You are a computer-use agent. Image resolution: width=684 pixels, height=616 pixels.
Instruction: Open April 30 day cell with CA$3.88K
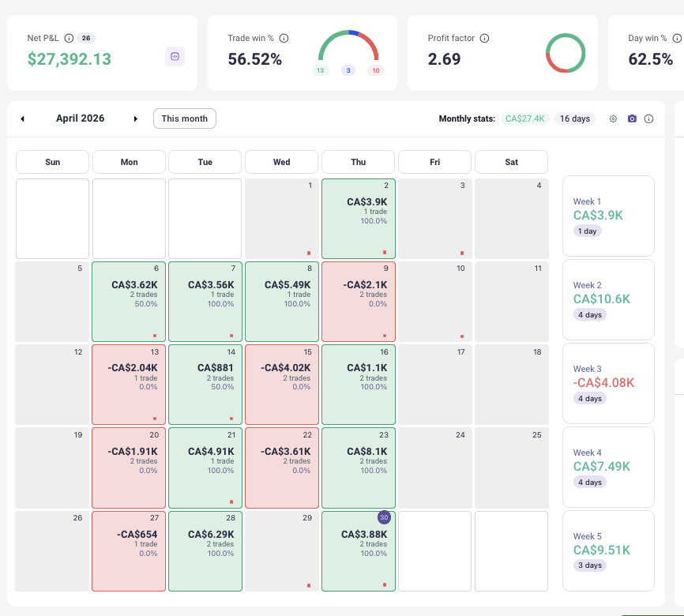pos(358,551)
